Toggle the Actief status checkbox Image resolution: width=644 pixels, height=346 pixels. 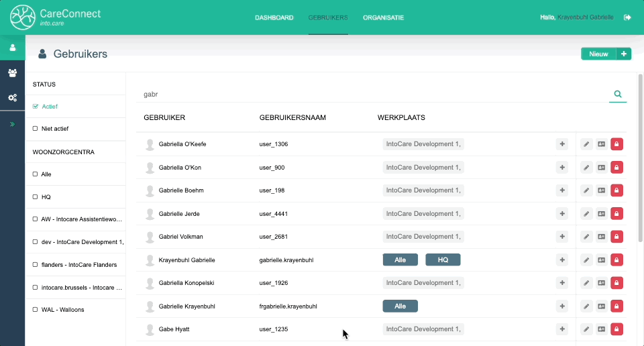click(36, 107)
